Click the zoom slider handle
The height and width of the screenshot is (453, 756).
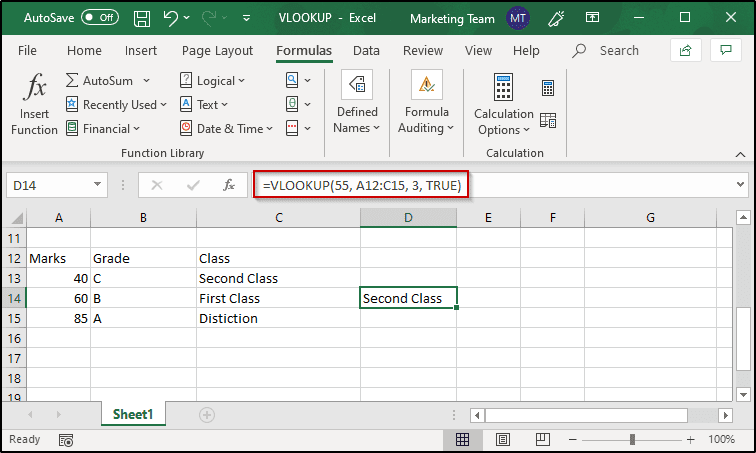pos(632,440)
